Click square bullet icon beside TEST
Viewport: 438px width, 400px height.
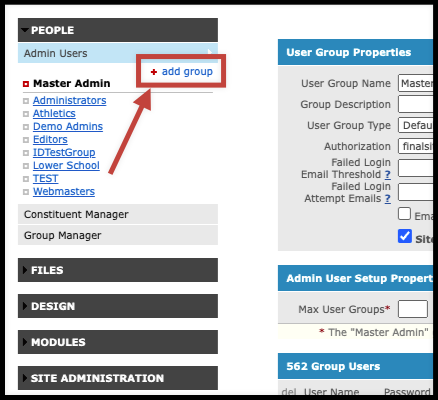click(x=26, y=179)
